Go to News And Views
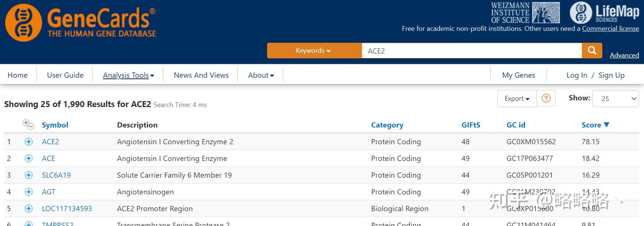Image resolution: width=644 pixels, height=226 pixels. [201, 75]
